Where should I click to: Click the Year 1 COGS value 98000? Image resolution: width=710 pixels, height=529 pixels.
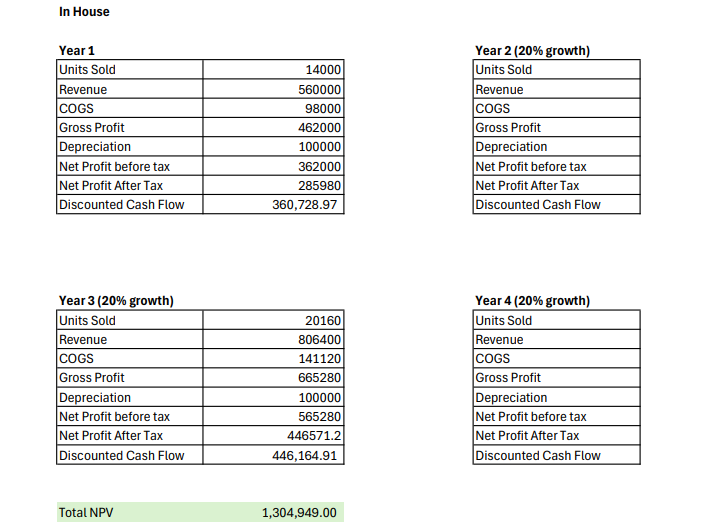[x=323, y=109]
